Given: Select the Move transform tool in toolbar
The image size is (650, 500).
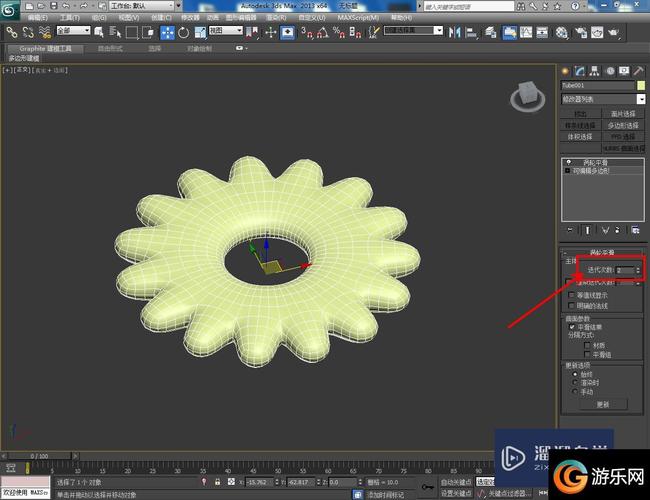Looking at the screenshot, I should (167, 31).
